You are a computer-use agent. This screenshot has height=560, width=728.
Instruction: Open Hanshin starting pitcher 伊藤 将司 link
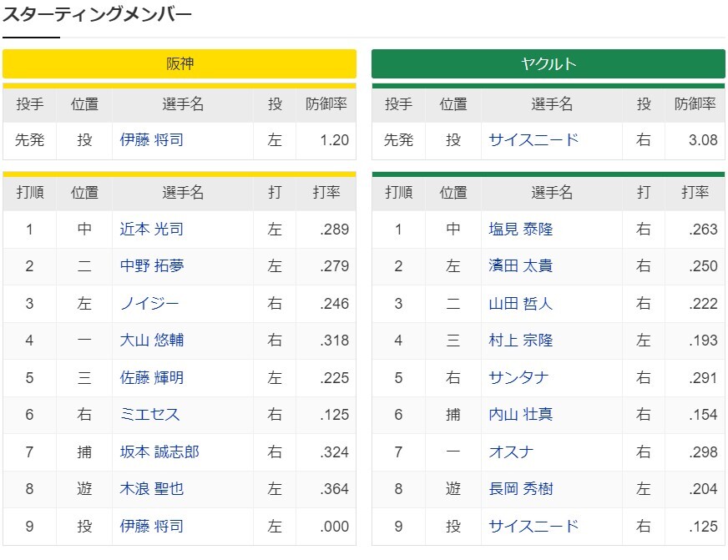coord(151,139)
